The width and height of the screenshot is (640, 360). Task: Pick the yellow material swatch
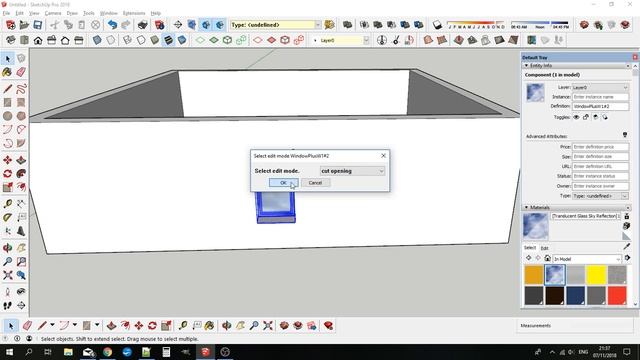(596, 275)
